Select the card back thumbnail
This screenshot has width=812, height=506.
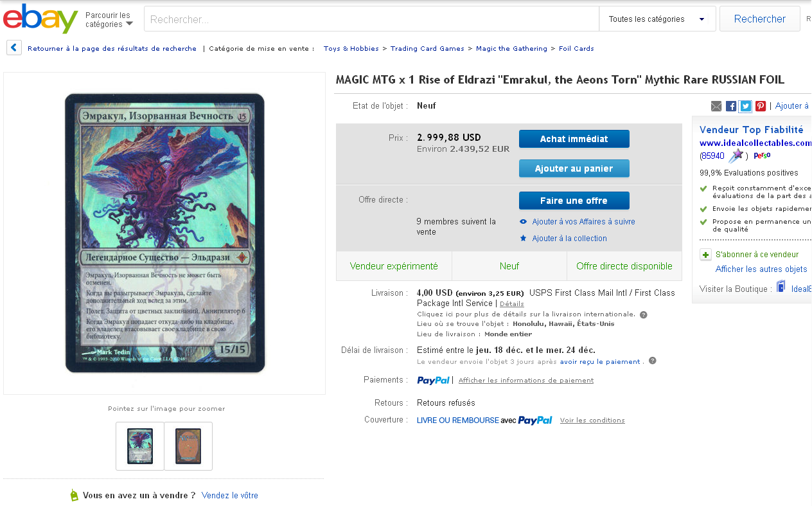(188, 446)
